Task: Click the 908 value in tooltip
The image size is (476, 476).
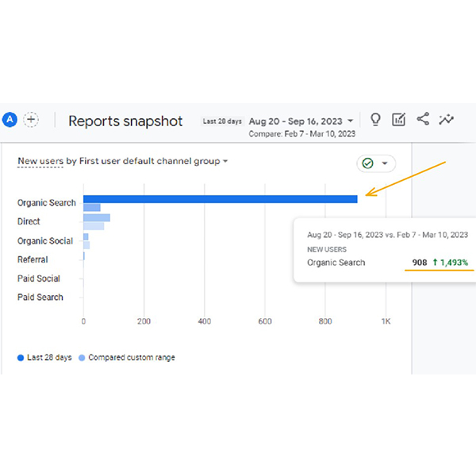Action: pyautogui.click(x=420, y=263)
